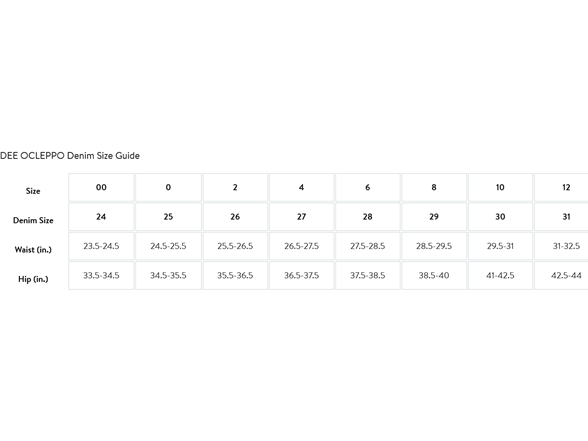Select hip 38.5-40 cell
Screen dimensions: 588x441
pyautogui.click(x=434, y=275)
